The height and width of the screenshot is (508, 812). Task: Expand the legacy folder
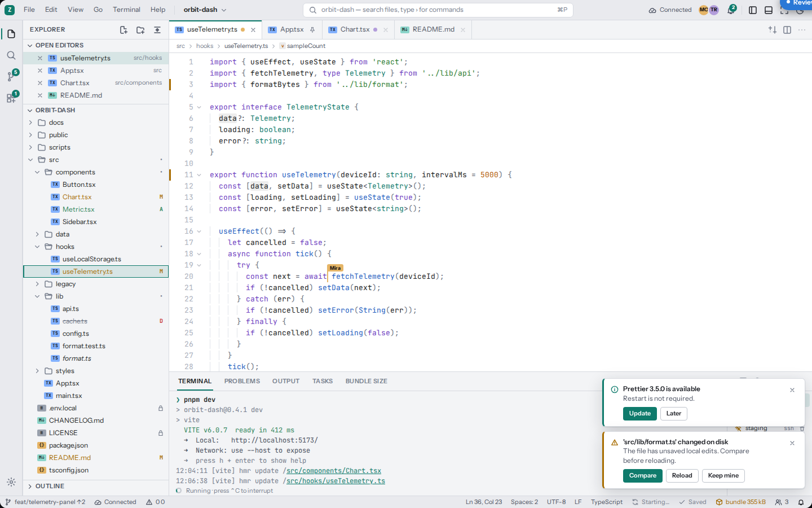coord(96,284)
